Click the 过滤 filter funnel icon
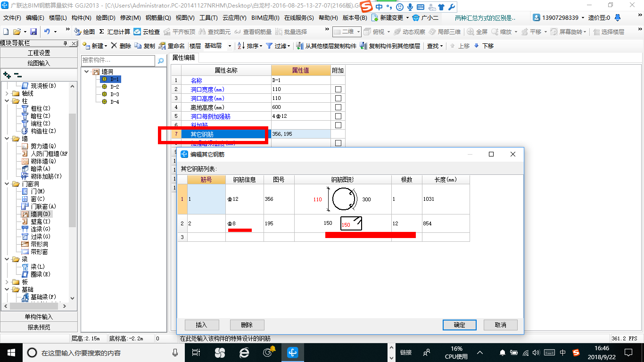This screenshot has width=644, height=362. 269,46
